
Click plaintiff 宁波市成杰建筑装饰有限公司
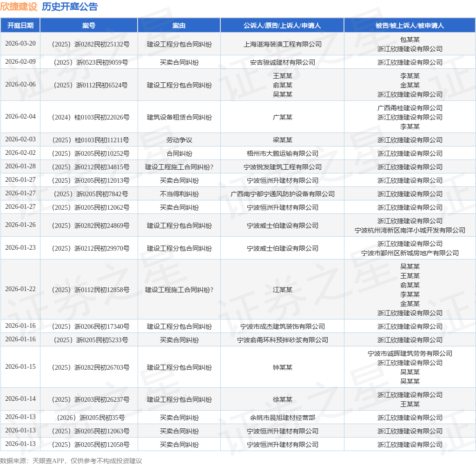(282, 326)
